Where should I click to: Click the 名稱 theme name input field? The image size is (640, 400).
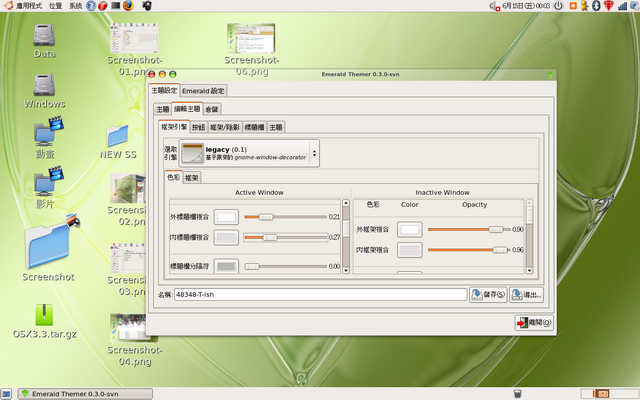(320, 294)
